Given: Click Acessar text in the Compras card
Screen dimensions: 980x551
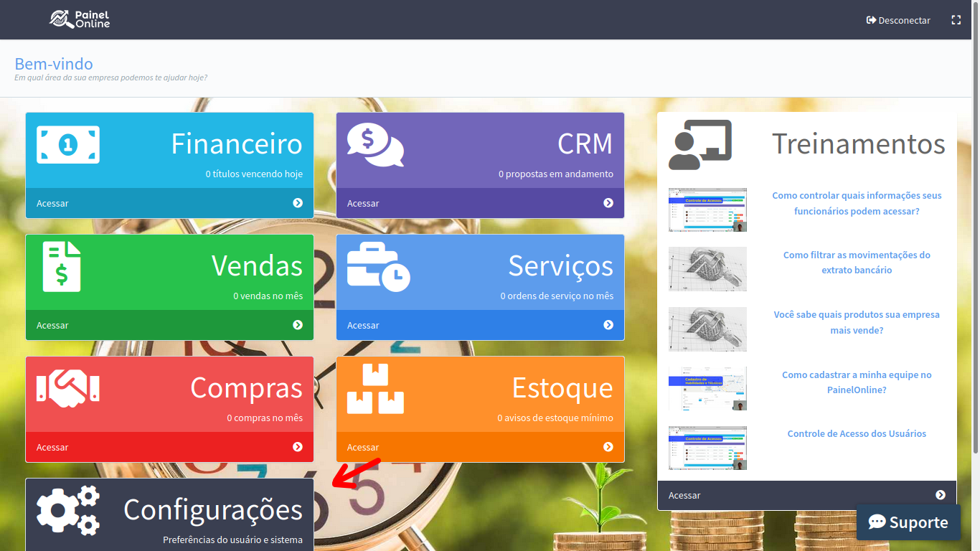Looking at the screenshot, I should 52,447.
